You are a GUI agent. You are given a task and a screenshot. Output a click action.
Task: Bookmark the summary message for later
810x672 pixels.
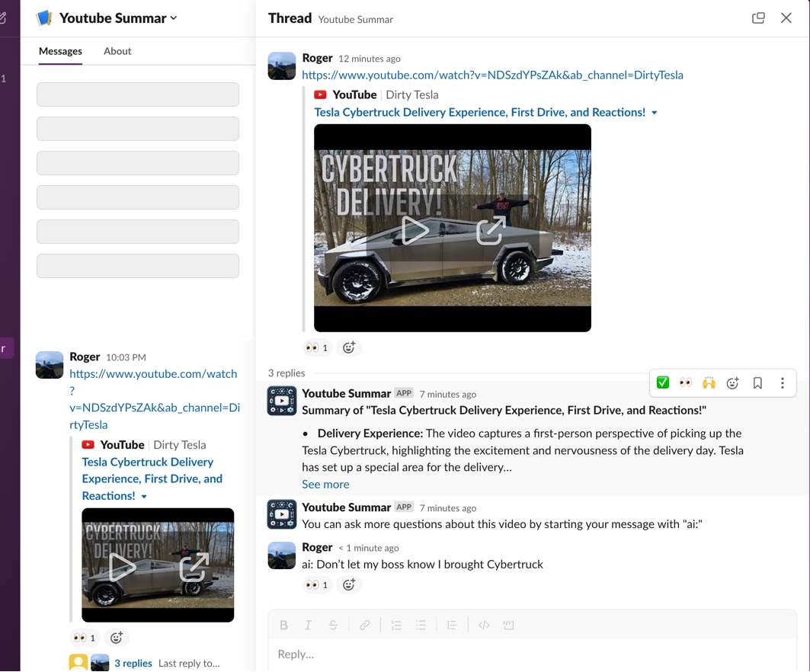[x=757, y=382]
